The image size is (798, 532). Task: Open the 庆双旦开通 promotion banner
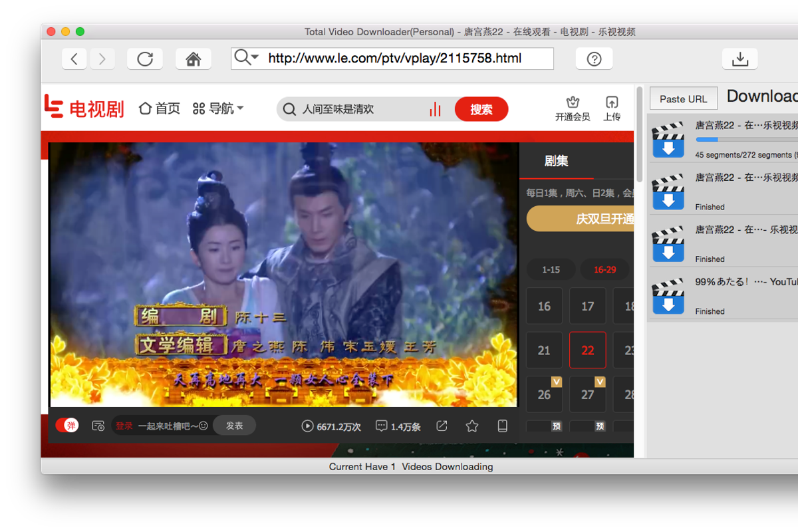tap(580, 219)
